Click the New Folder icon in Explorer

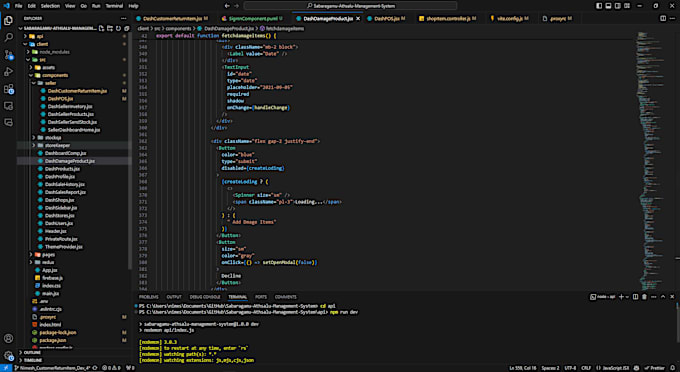tap(110, 28)
